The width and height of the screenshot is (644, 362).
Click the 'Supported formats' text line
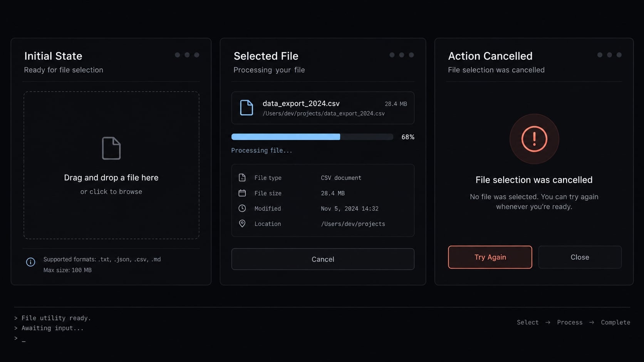(102, 259)
